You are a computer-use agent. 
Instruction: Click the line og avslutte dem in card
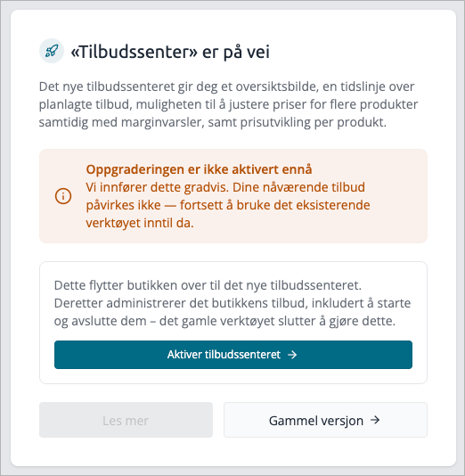[224, 321]
